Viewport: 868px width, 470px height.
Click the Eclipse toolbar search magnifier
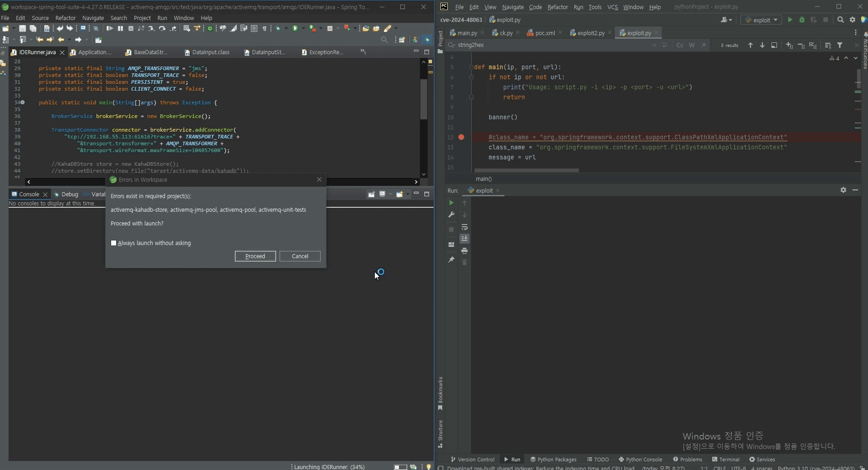pos(384,40)
